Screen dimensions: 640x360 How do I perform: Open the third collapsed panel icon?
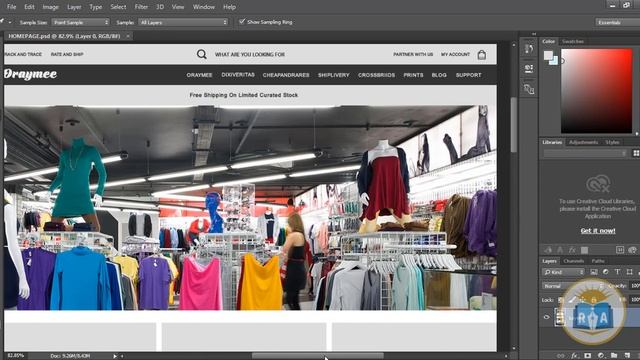[529, 89]
